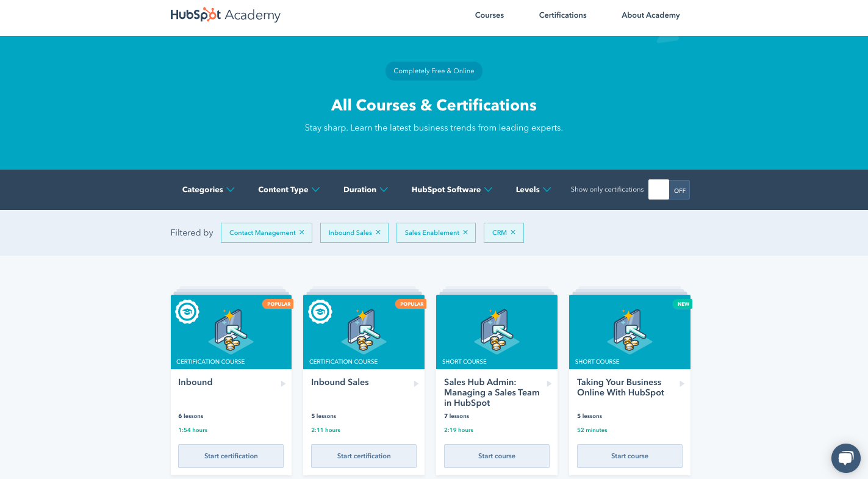Click the '7 lessons' text on Sales Hub Admin
The height and width of the screenshot is (479, 868).
click(457, 416)
